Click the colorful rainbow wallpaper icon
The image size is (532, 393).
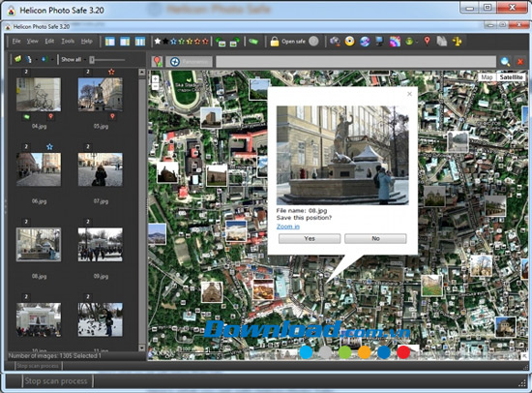pos(395,42)
